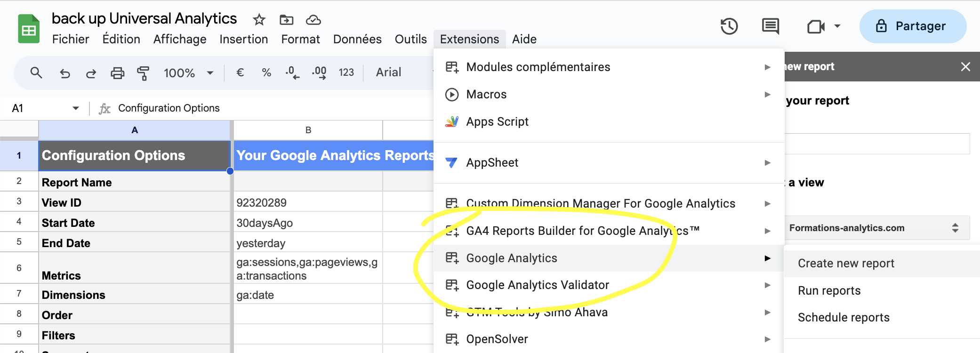Open the Aide menu

click(524, 39)
